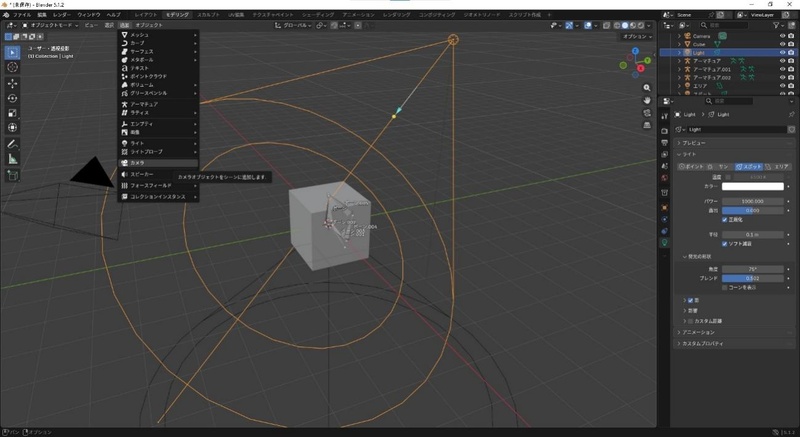Open the オプション dropdown in viewport
Screen dimensions: 800x437
[637, 37]
